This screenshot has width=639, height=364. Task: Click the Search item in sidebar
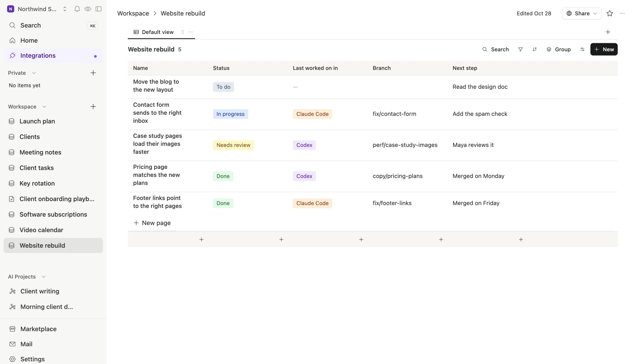pyautogui.click(x=53, y=26)
